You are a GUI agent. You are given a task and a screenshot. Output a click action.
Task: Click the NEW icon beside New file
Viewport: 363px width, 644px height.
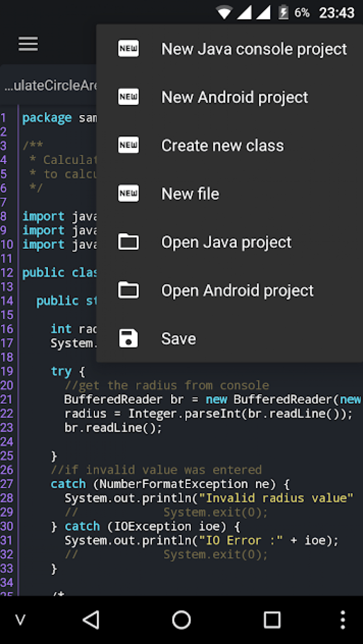point(128,194)
